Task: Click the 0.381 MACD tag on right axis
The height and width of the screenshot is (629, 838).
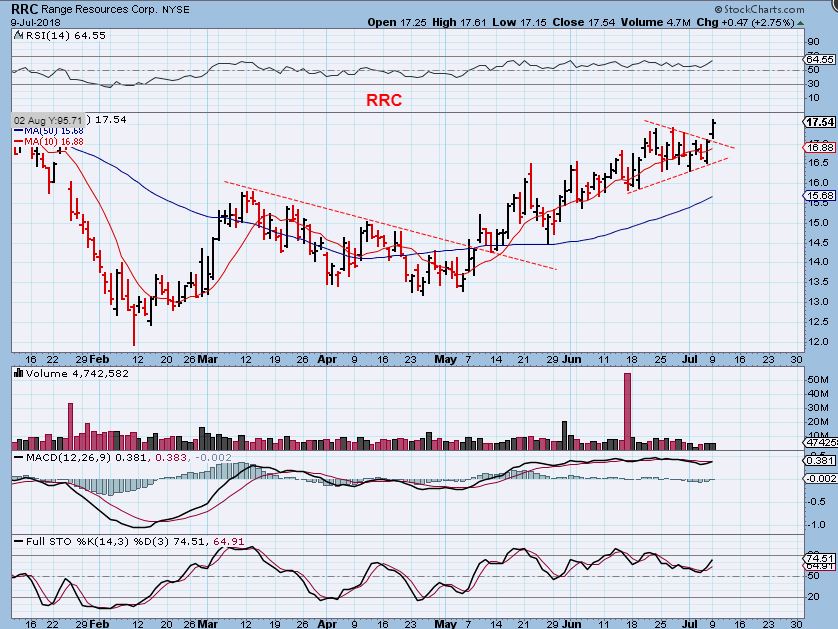Action: [819, 461]
